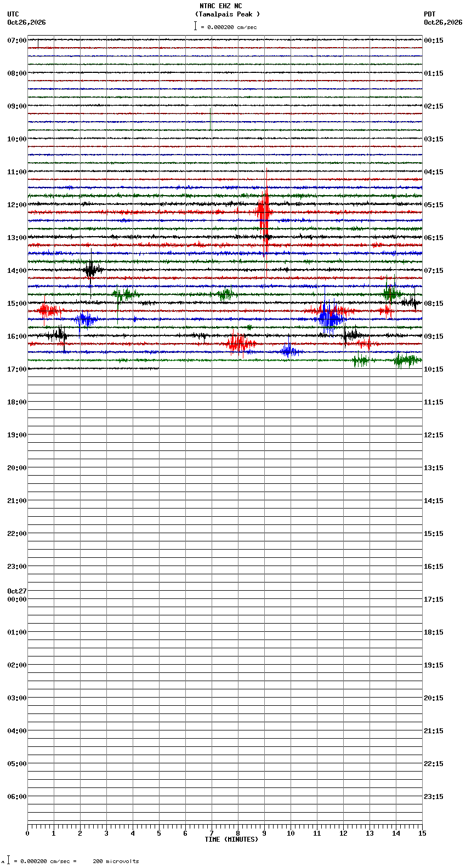Click the 'Oct27' date change label

(x=17, y=591)
